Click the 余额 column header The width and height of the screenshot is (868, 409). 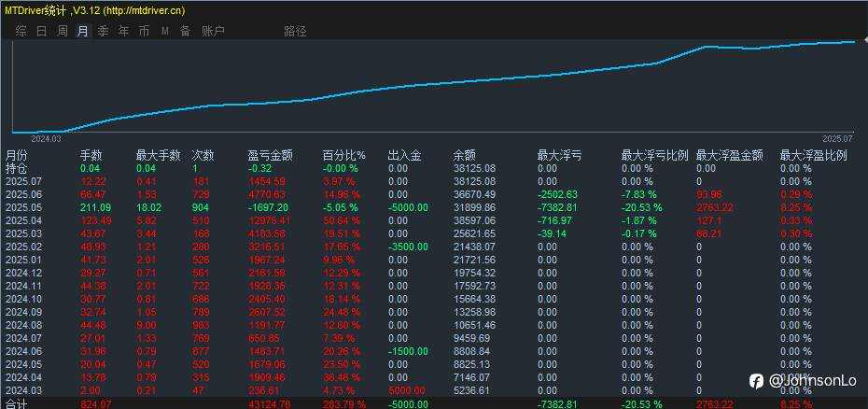coord(465,156)
